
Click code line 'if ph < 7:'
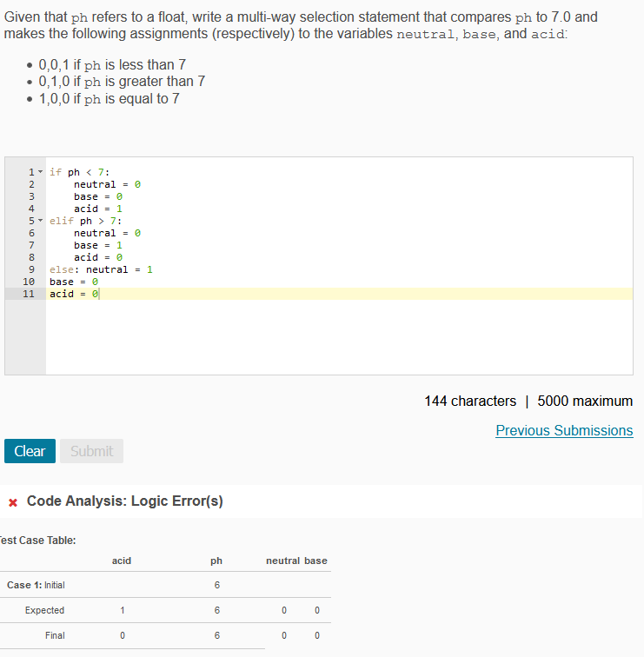80,172
